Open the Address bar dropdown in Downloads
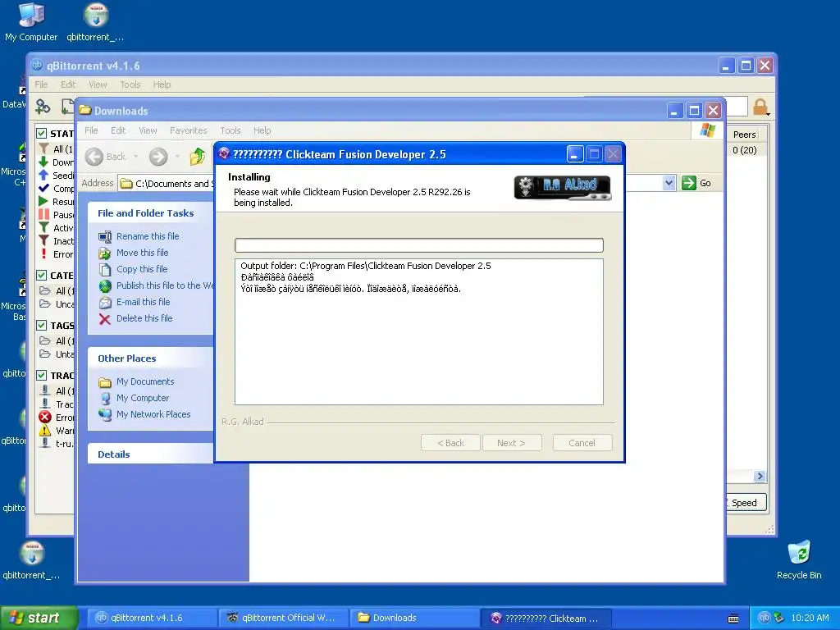The width and height of the screenshot is (840, 630). [669, 183]
